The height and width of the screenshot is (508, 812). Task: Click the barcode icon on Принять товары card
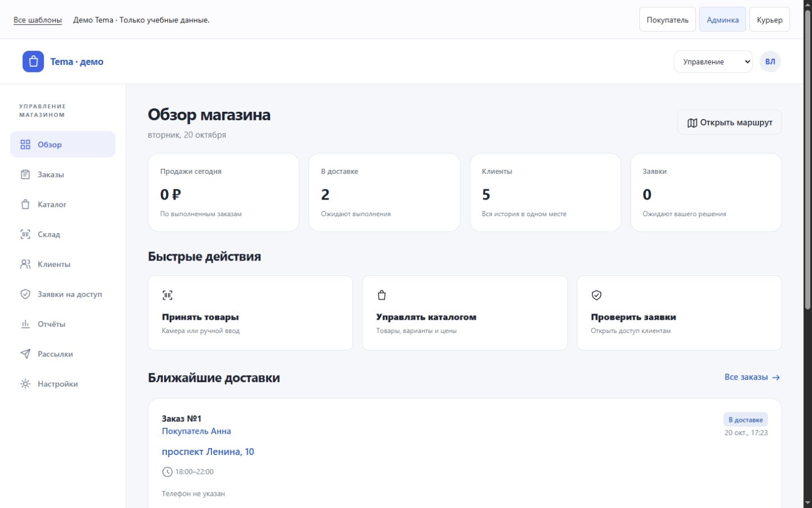coord(167,295)
